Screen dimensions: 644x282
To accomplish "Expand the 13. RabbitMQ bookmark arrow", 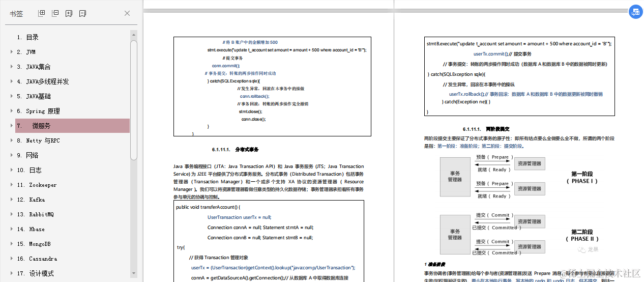I will 12,214.
